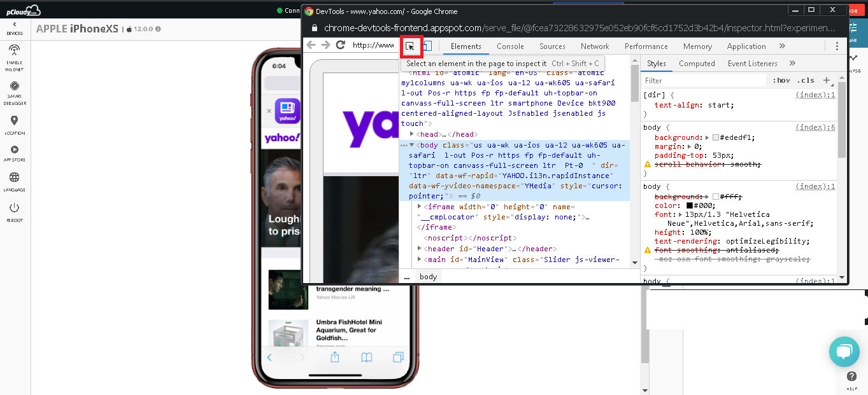Expand the head element node
Image resolution: width=868 pixels, height=395 pixels.
[x=412, y=134]
